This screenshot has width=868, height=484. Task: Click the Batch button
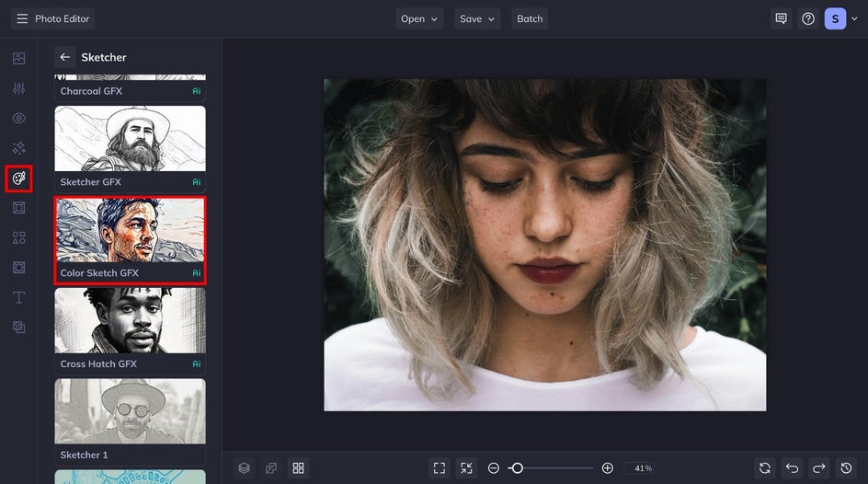coord(530,18)
